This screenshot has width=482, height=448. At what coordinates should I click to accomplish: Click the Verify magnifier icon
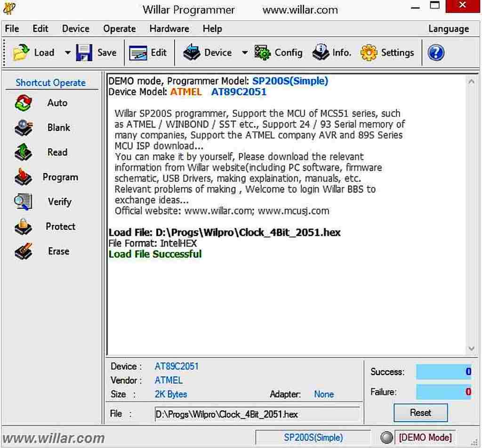point(23,202)
